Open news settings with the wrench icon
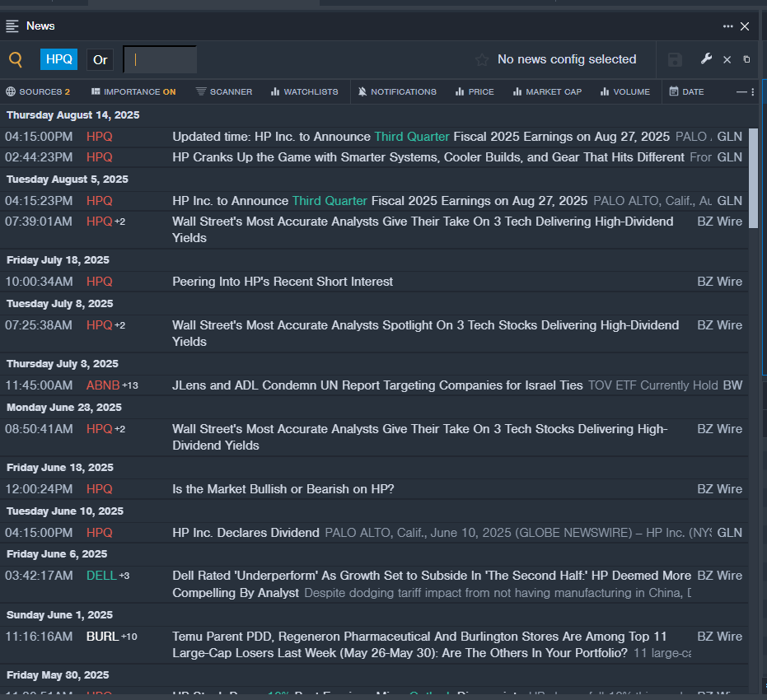This screenshot has height=700, width=767. [706, 59]
